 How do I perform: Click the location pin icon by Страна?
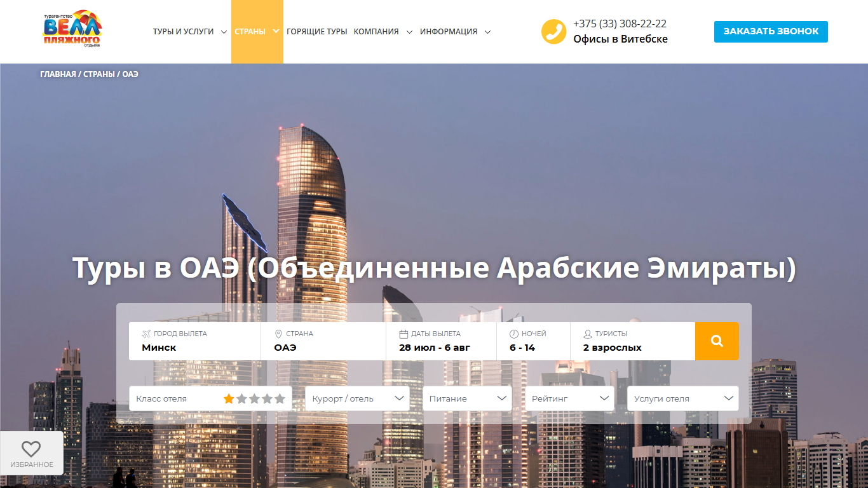tap(278, 334)
